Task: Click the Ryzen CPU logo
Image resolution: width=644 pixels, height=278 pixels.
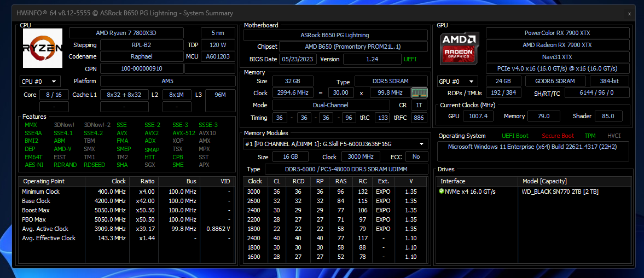Action: [x=42, y=48]
